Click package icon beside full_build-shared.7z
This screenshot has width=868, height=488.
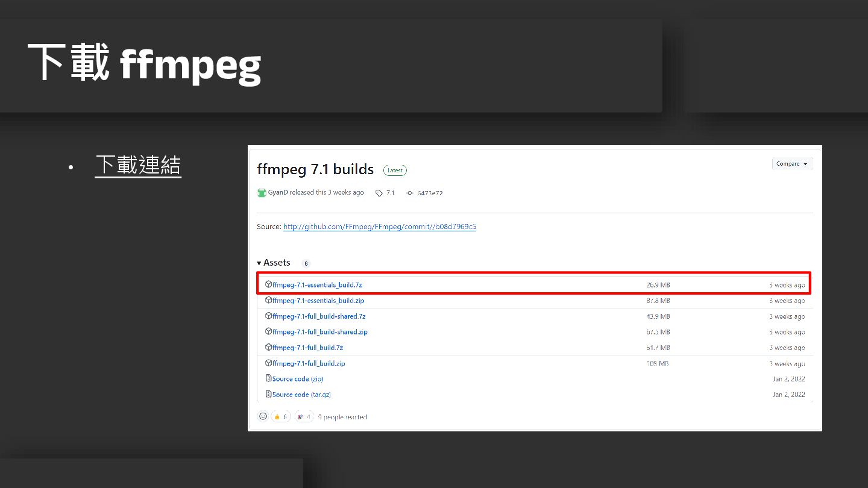(269, 316)
